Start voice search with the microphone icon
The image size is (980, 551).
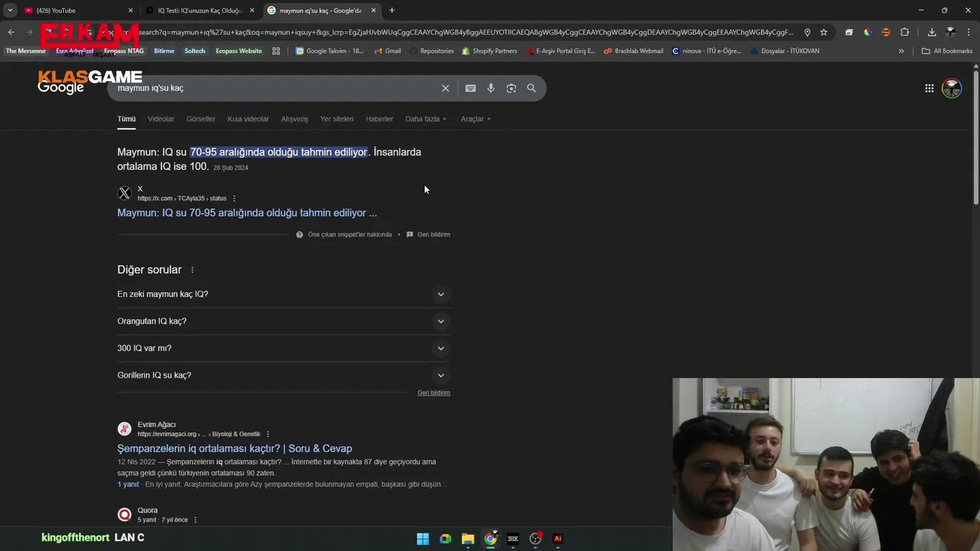(x=491, y=88)
